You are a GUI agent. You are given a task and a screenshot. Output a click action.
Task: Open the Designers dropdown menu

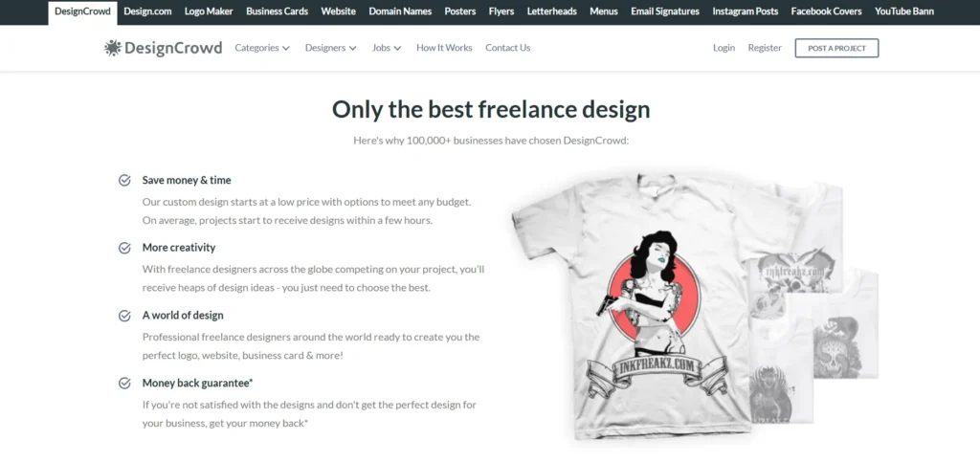coord(330,48)
